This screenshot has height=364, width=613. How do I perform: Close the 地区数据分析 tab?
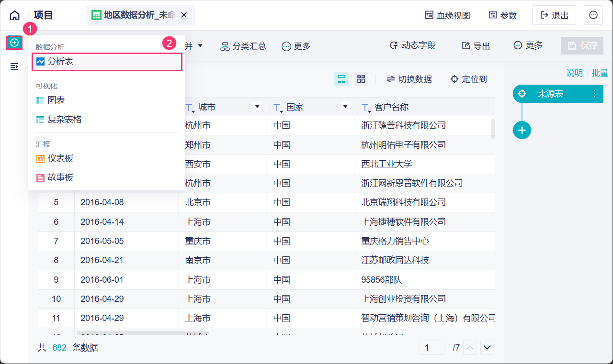click(x=184, y=15)
